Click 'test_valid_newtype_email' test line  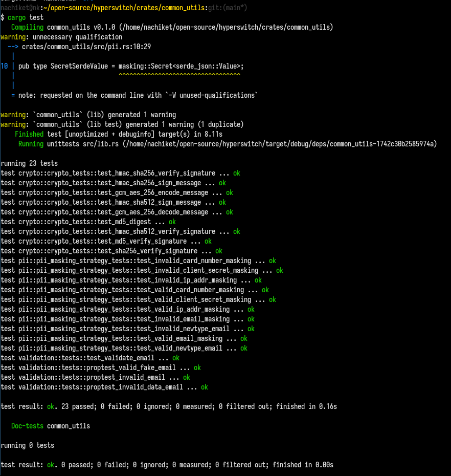tap(124, 348)
